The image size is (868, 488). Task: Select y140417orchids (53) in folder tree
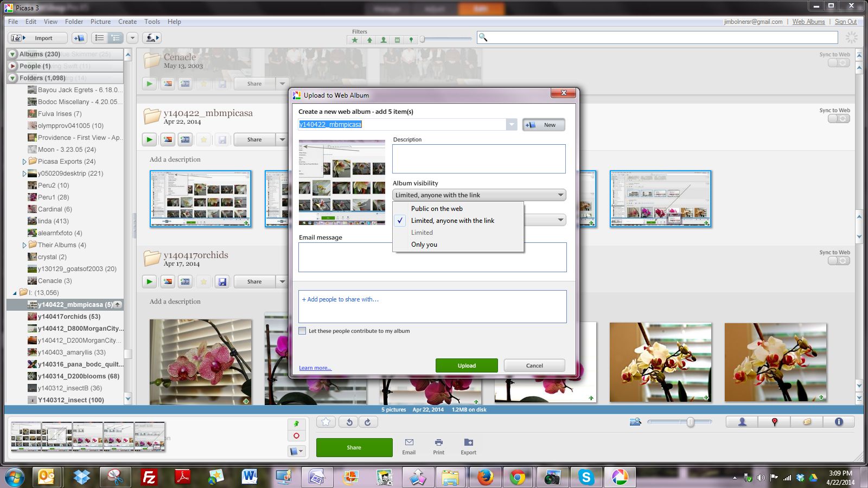point(69,317)
